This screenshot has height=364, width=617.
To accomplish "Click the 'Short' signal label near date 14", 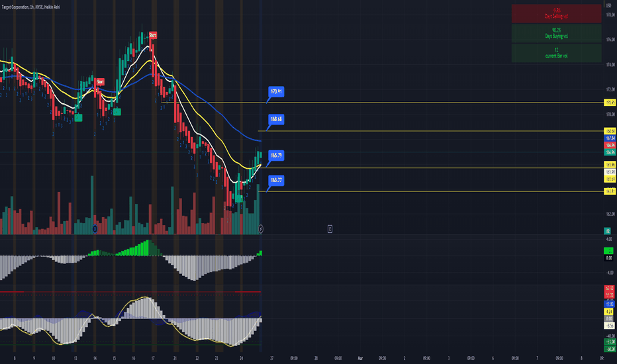I will pos(100,82).
